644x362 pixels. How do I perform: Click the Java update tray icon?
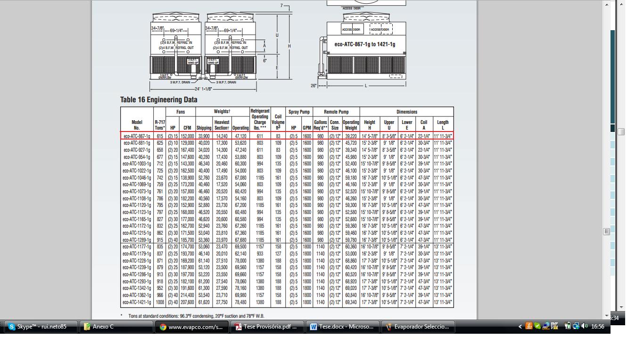point(529,326)
